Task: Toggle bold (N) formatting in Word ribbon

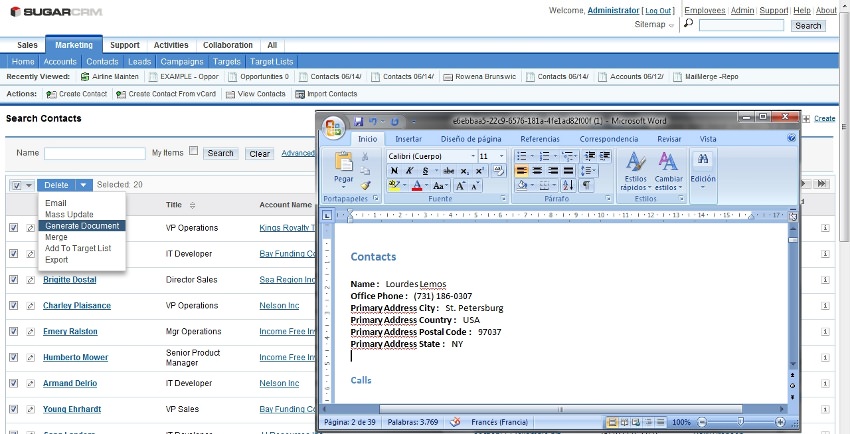Action: click(394, 171)
